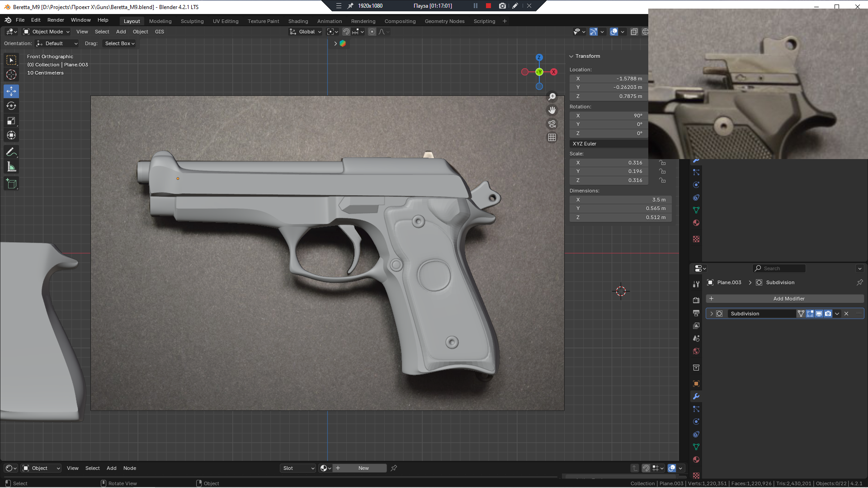Toggle Subdivision modifier edit mode display
The height and width of the screenshot is (488, 868).
click(x=810, y=314)
